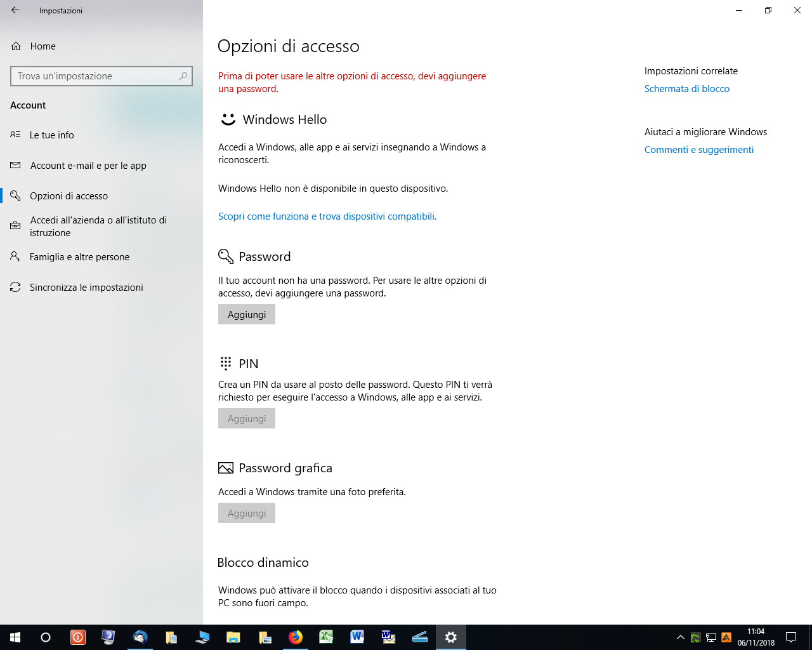This screenshot has width=812, height=650.
Task: Open network status tray icon
Action: pyautogui.click(x=711, y=637)
